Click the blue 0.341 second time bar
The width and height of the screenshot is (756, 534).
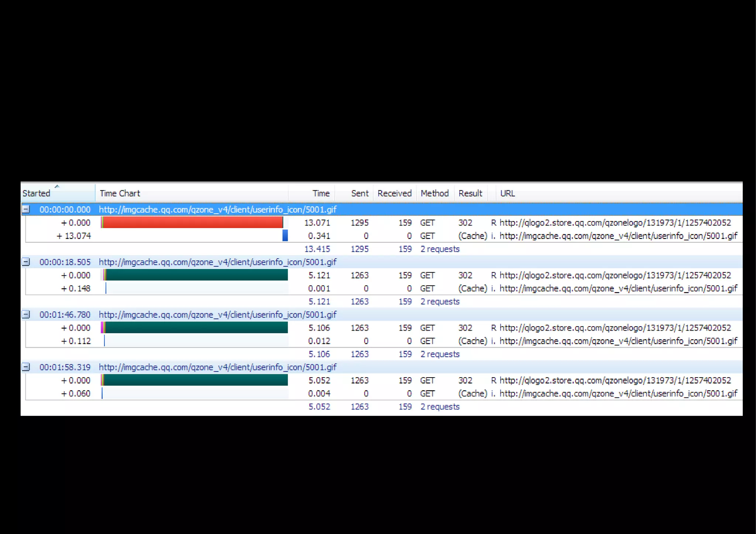pos(285,235)
